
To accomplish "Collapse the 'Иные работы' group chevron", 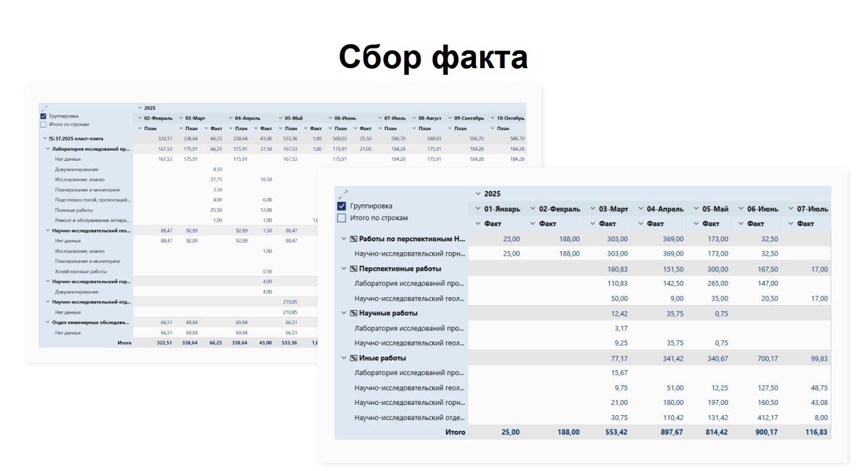I will coord(344,358).
